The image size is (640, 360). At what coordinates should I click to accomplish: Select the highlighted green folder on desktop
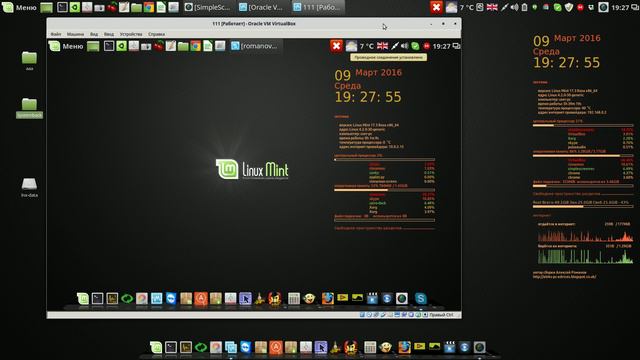click(29, 108)
